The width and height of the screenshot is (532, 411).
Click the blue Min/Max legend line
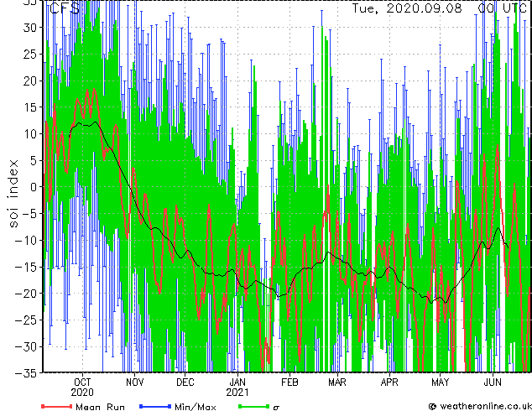155,406
